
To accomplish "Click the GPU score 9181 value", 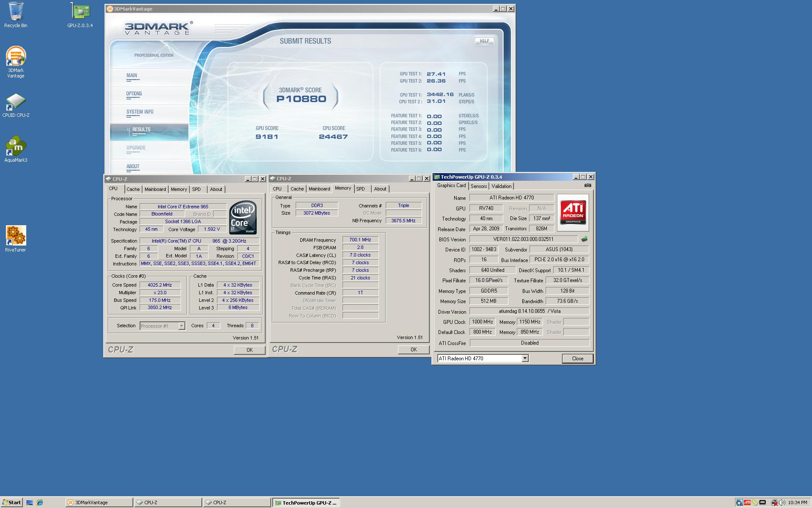I will (x=267, y=137).
